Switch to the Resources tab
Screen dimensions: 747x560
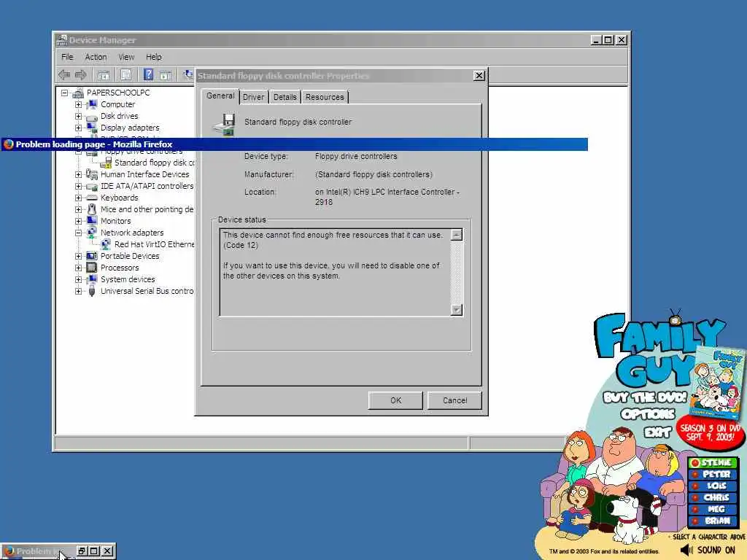pyautogui.click(x=325, y=97)
